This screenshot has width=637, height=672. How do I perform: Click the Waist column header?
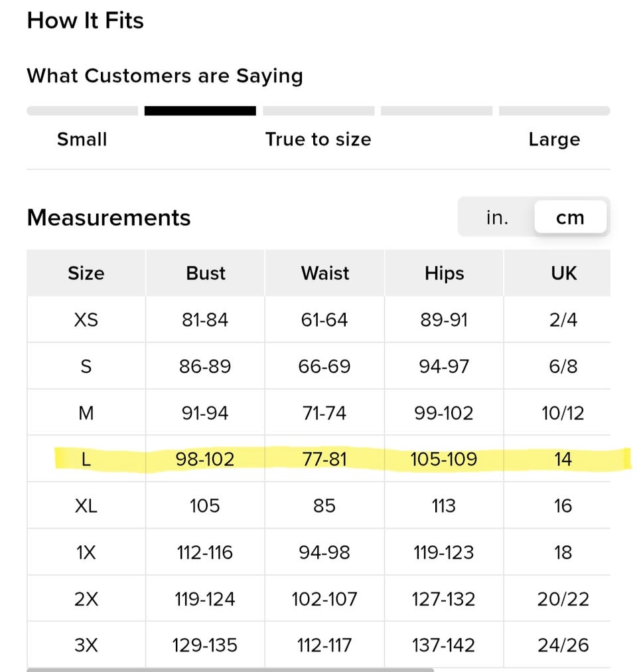tap(324, 273)
